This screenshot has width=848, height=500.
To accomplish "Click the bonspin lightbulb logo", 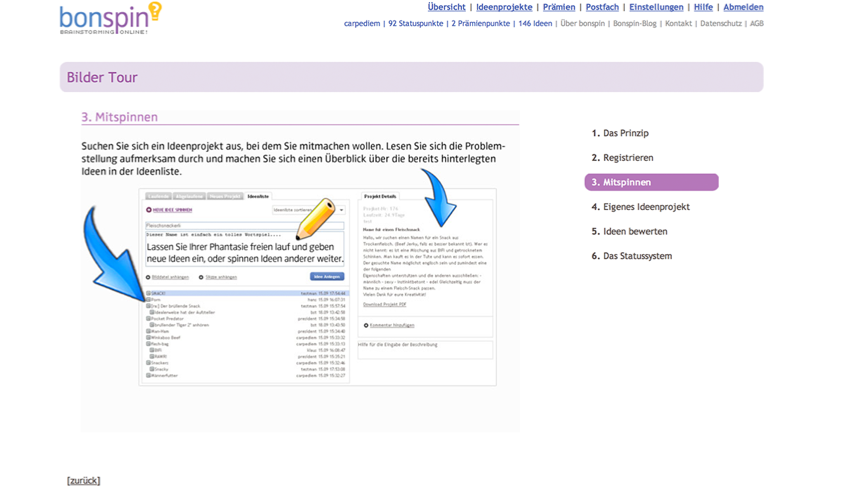I will click(x=110, y=18).
